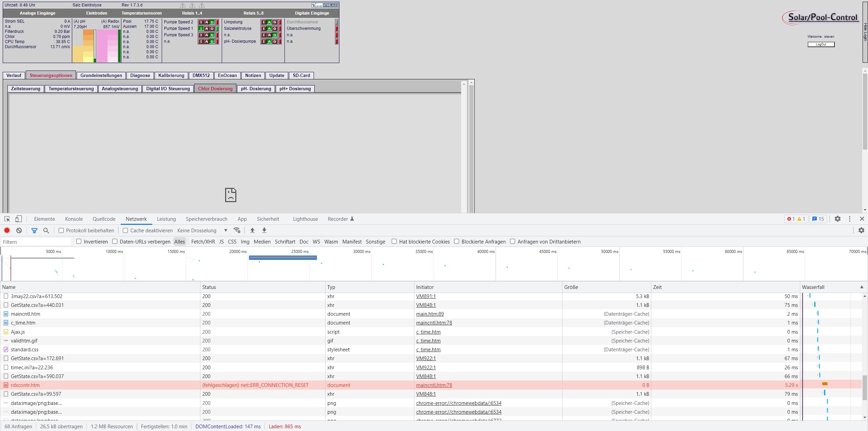
Task: Click the third warning triangle icon
Action: pos(202,5)
